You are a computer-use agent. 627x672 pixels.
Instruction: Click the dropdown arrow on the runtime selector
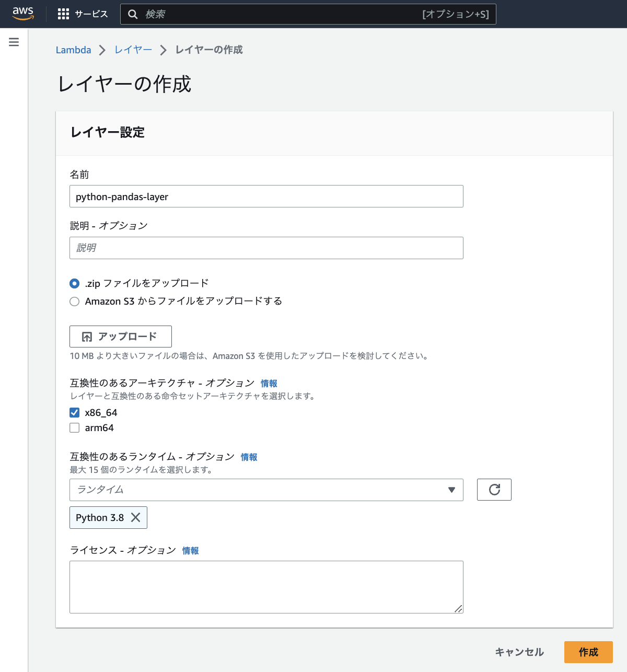450,490
